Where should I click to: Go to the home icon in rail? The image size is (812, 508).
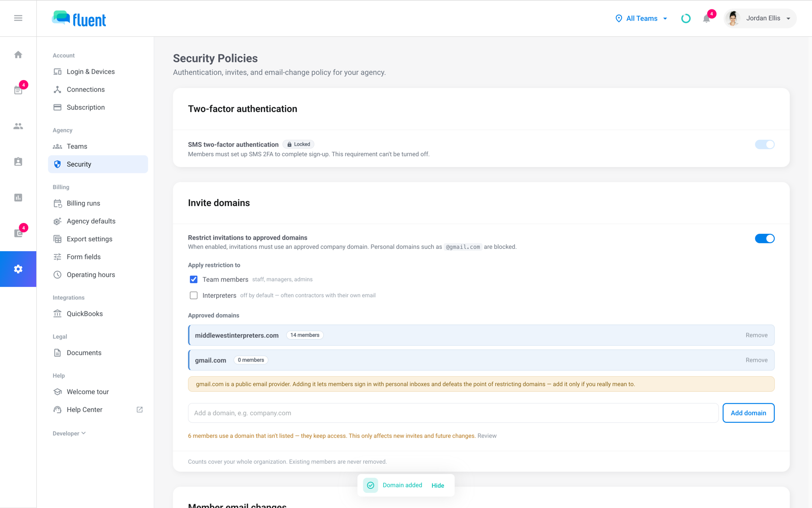tap(18, 55)
